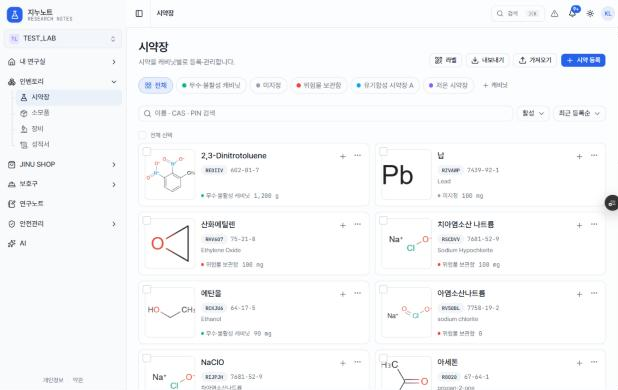Viewport: 618px width, 390px height.
Task: Click the plus icon on 아세톤 card
Action: [x=579, y=363]
